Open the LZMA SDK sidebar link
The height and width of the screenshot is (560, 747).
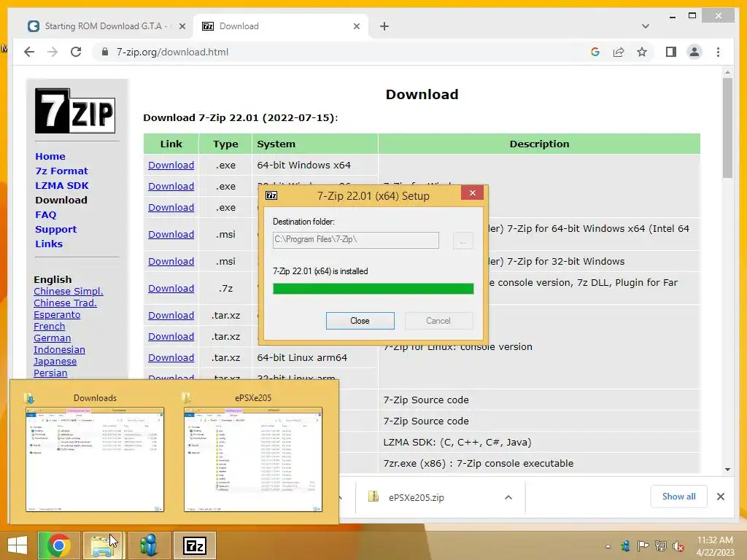tap(62, 186)
